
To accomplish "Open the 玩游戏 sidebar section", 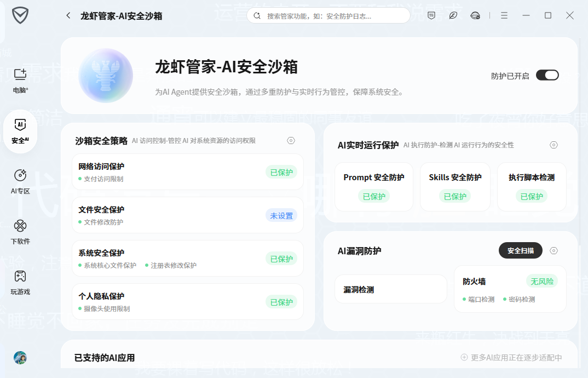I will (x=20, y=282).
